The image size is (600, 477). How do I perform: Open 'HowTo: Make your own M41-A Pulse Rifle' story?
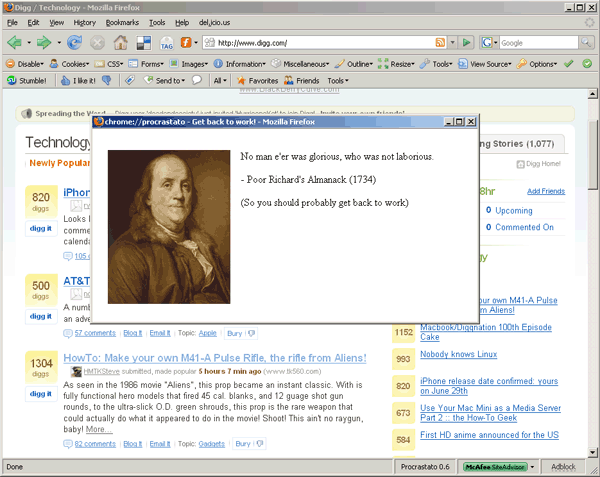tap(222, 357)
